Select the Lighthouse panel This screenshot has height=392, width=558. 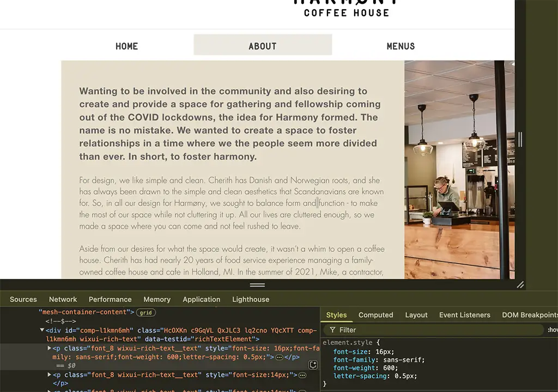(x=251, y=299)
